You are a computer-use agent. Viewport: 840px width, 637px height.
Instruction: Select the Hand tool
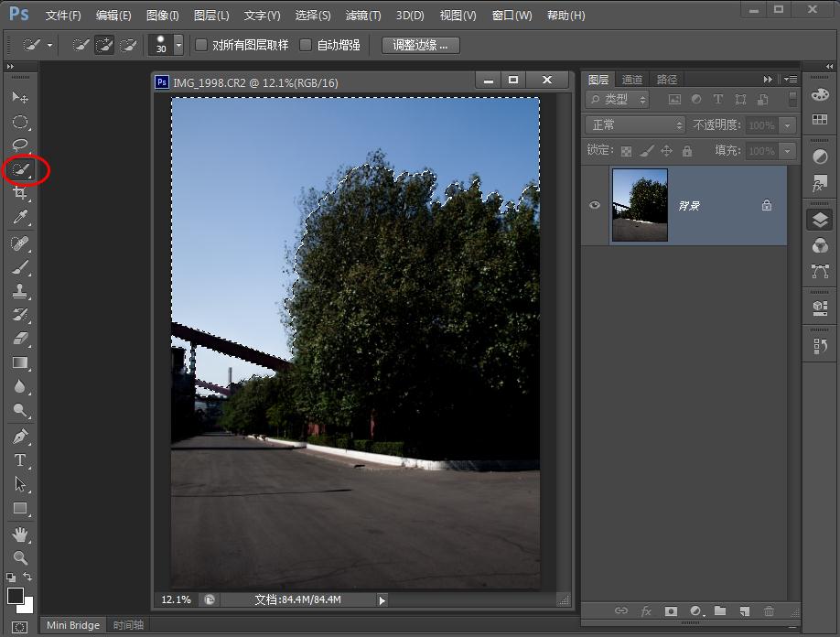20,534
